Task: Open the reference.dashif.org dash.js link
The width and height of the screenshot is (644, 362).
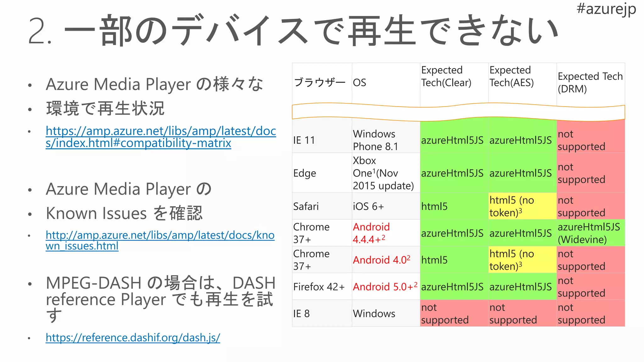Action: (133, 337)
